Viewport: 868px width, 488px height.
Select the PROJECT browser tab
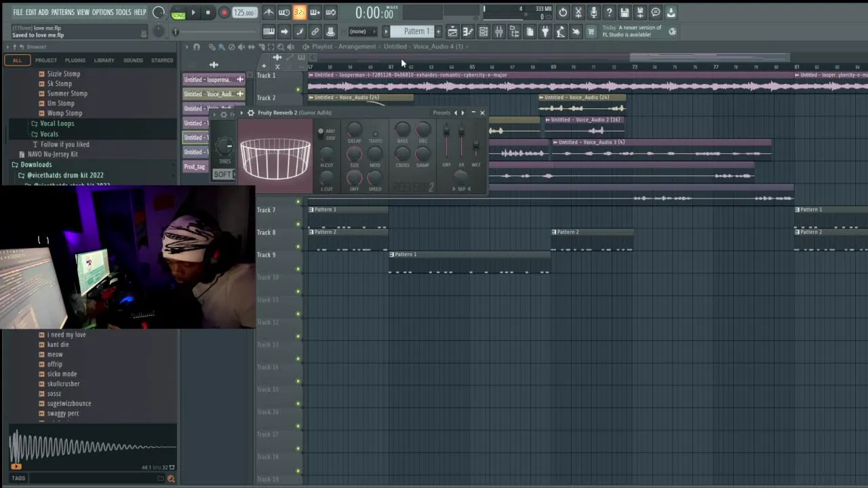(x=46, y=60)
